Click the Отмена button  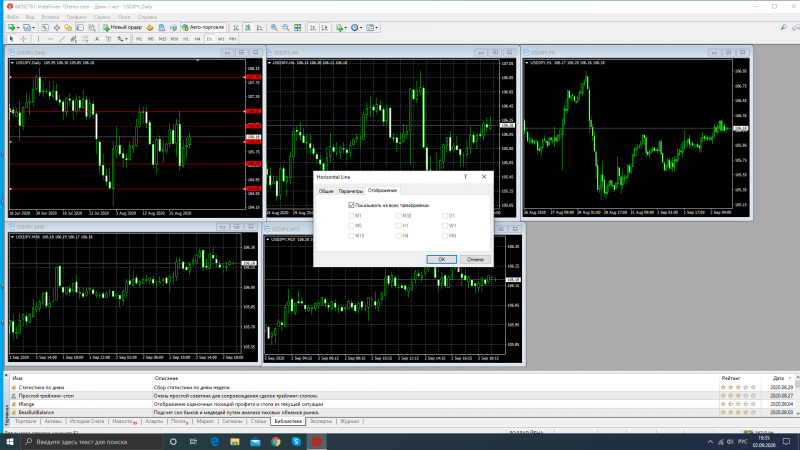(x=475, y=259)
